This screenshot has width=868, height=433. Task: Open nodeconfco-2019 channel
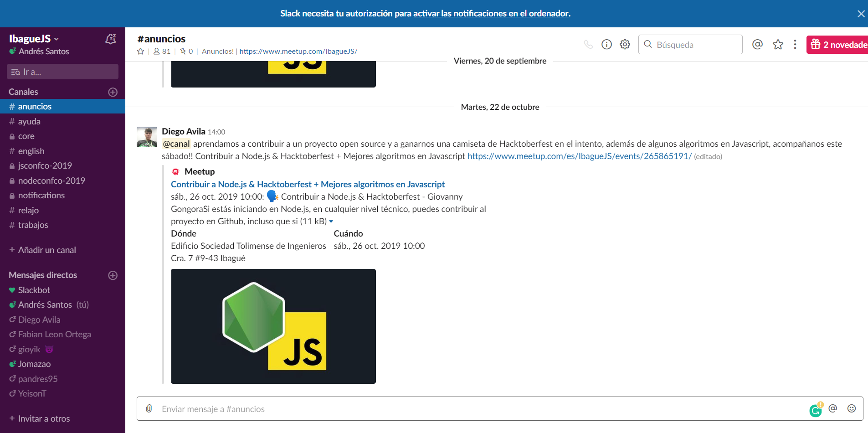tap(62, 180)
